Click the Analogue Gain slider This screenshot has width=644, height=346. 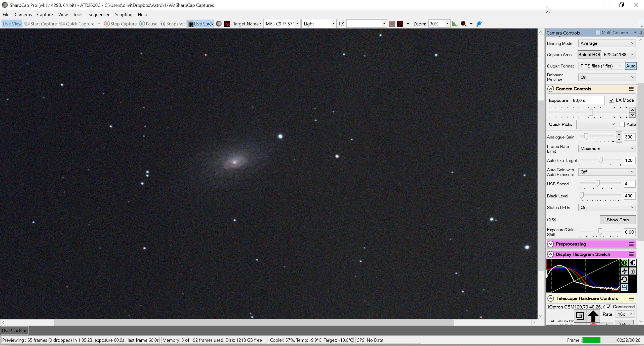(597, 137)
